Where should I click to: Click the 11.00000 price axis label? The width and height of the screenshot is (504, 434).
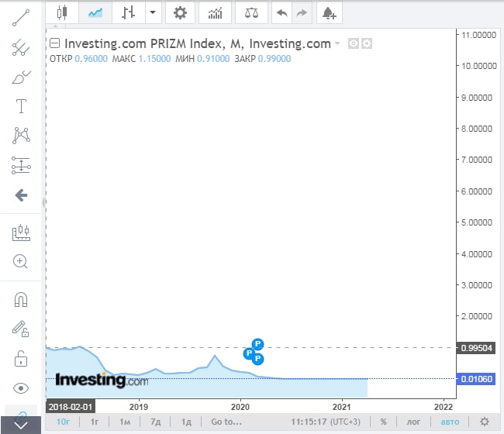click(479, 35)
